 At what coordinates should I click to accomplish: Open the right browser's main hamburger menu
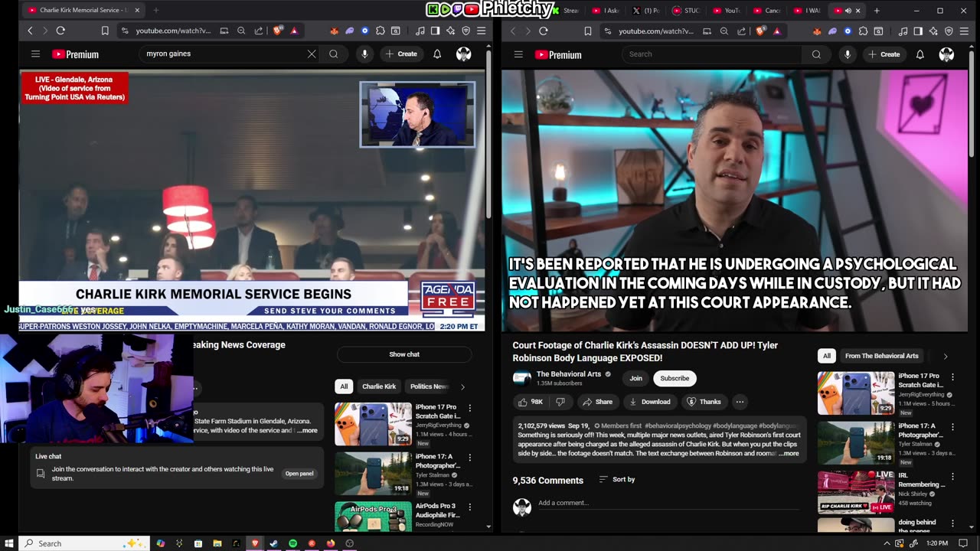point(964,31)
